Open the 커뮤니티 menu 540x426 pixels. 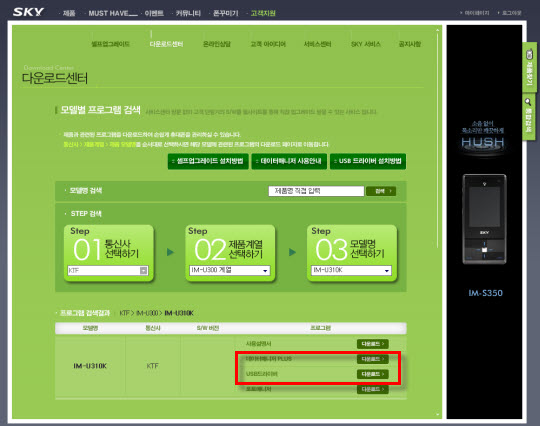tap(188, 13)
